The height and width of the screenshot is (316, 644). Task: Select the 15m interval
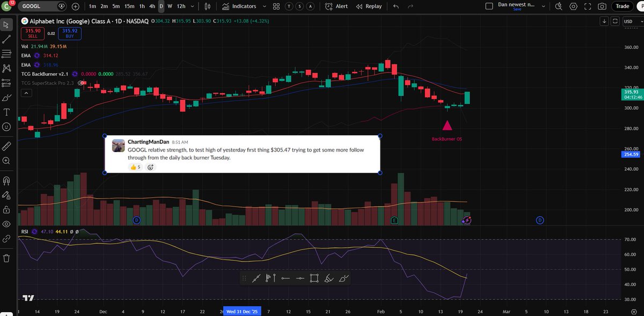pos(129,6)
